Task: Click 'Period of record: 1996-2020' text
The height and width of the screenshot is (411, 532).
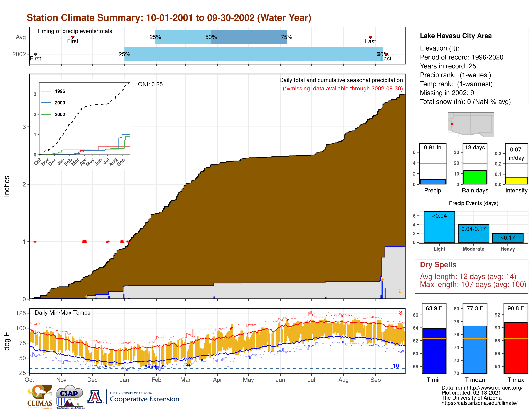Action: click(461, 57)
